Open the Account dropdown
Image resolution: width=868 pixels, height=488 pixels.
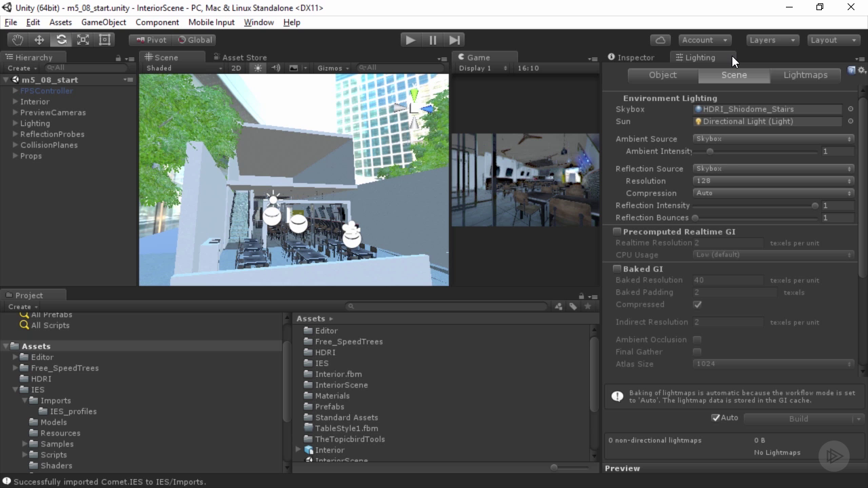705,40
